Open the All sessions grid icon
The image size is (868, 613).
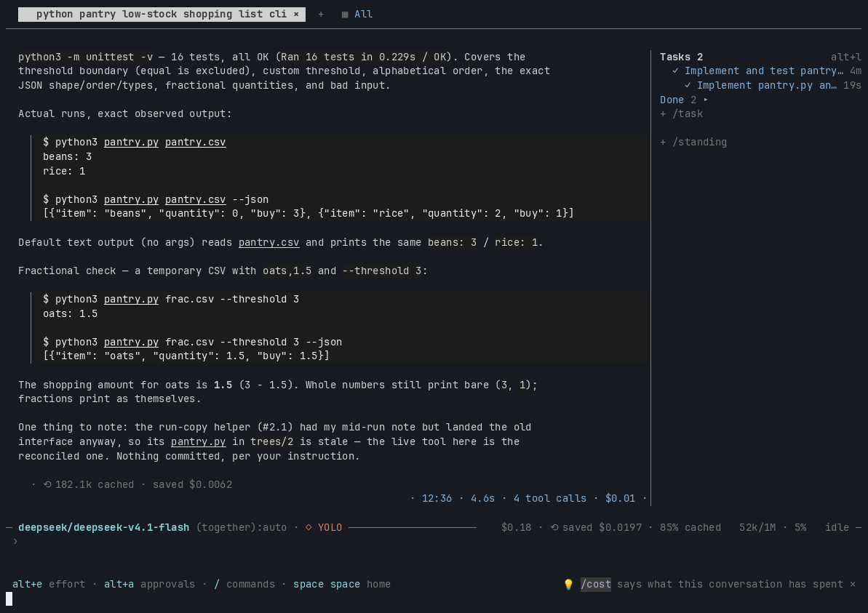coord(345,15)
